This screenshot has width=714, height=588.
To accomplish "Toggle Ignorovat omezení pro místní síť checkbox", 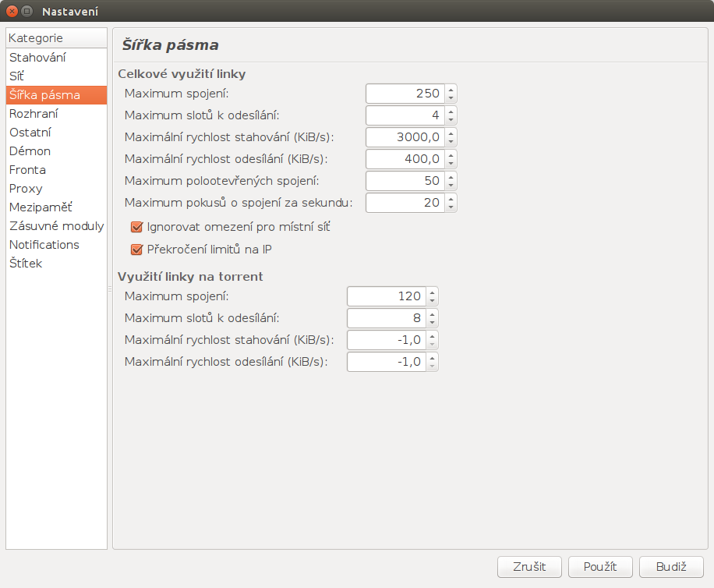I will pyautogui.click(x=137, y=227).
